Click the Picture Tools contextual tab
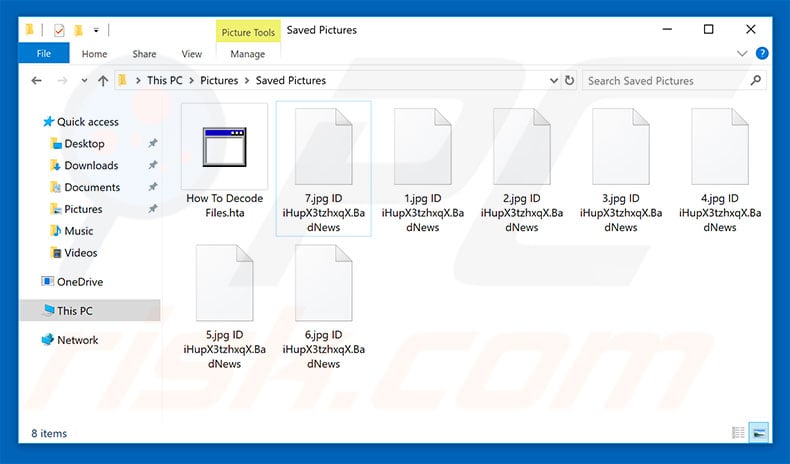This screenshot has width=790, height=464. click(x=248, y=32)
